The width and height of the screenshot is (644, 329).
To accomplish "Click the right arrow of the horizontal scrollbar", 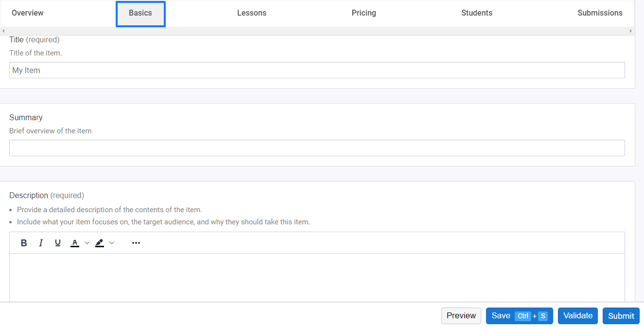I will pos(631,31).
